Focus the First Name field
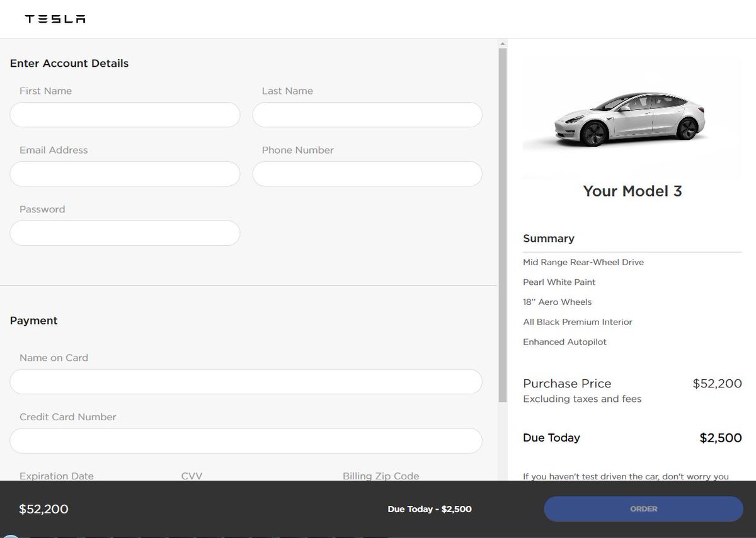Image resolution: width=756 pixels, height=538 pixels. coord(125,115)
